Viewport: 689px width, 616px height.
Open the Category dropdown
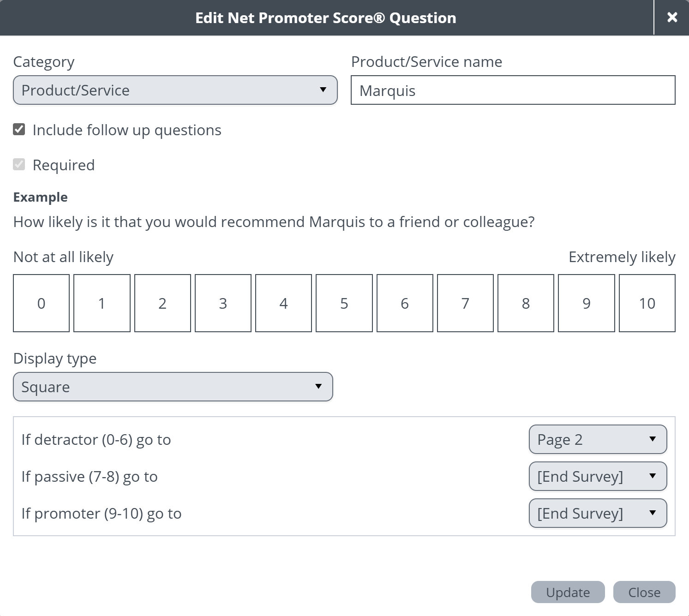[175, 90]
